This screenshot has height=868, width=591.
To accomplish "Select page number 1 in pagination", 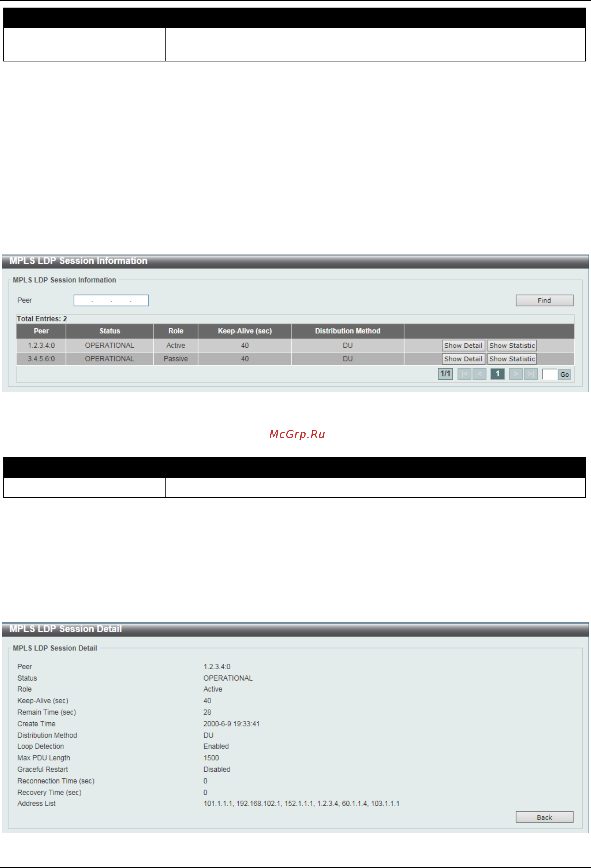I will 498,374.
